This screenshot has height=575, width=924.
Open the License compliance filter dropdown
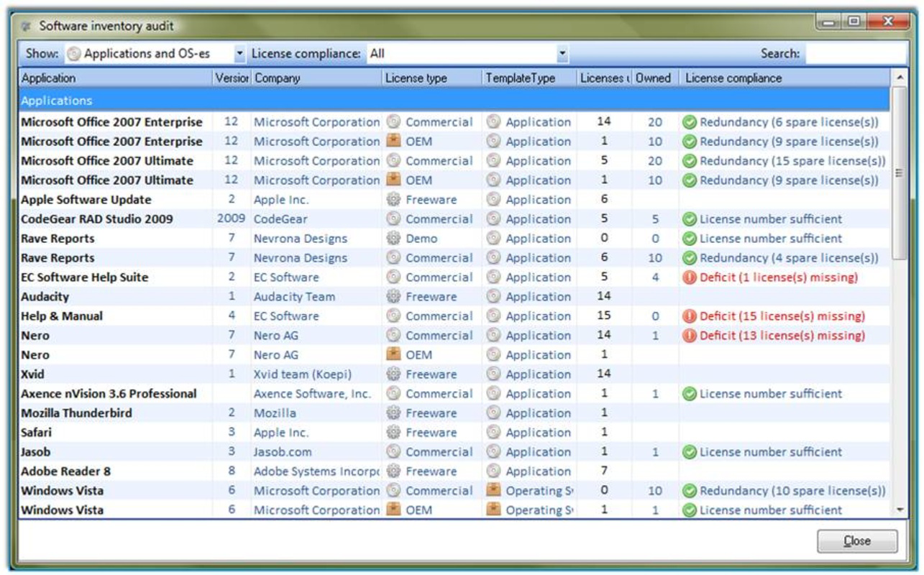coord(562,53)
